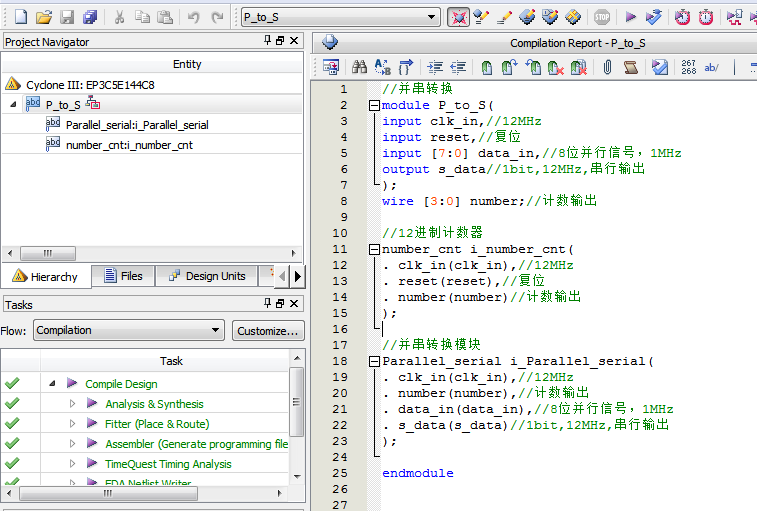Collapse the Parallel_serial instance code fold
This screenshot has height=511, width=757.
pyautogui.click(x=374, y=361)
